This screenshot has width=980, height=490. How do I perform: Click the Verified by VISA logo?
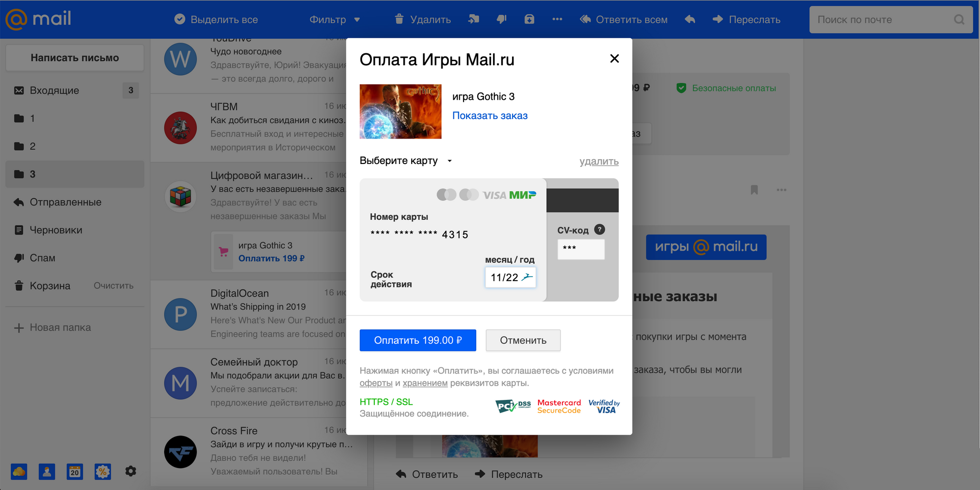tap(604, 406)
